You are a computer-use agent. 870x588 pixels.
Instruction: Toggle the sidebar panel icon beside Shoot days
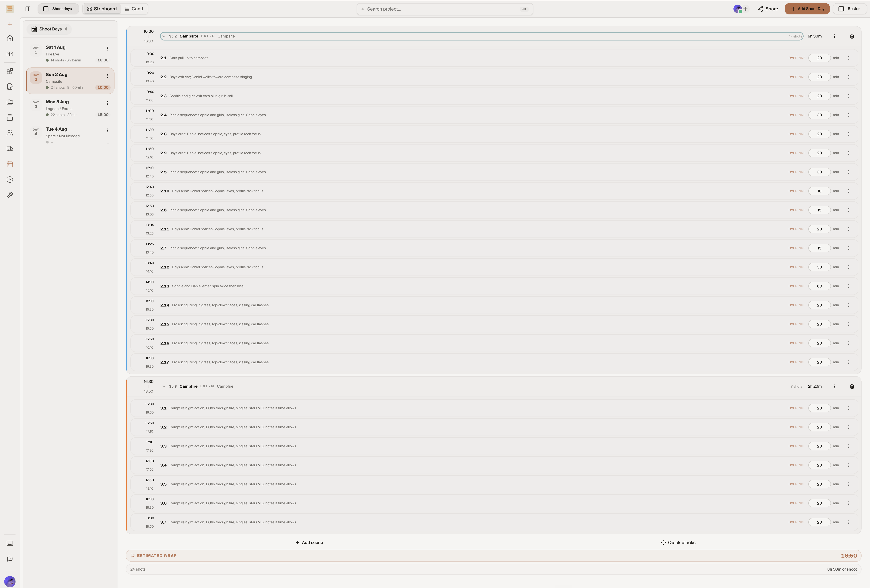point(28,9)
